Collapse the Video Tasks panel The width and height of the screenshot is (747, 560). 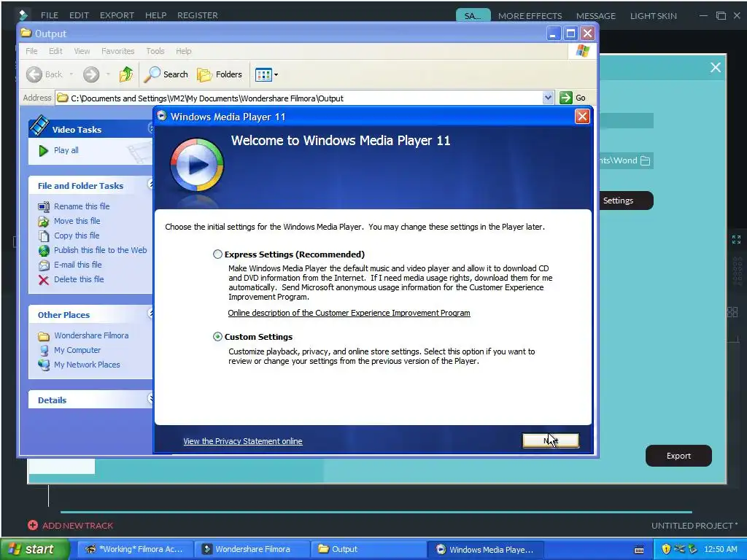pyautogui.click(x=150, y=128)
